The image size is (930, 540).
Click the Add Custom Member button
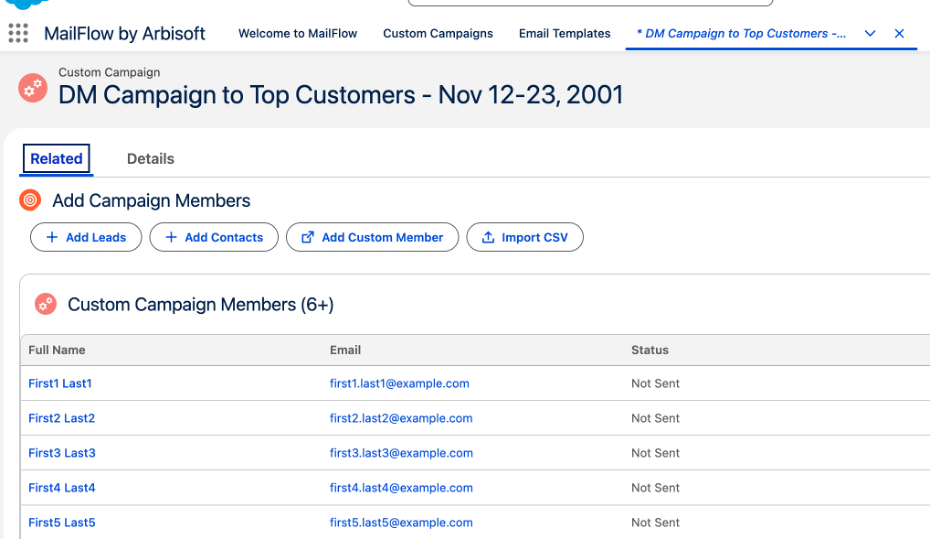(372, 237)
